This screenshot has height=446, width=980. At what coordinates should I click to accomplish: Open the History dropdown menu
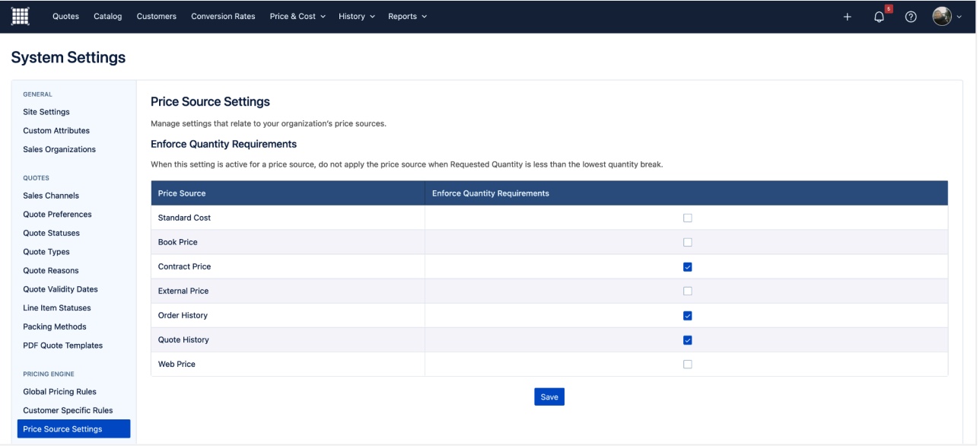pos(357,17)
